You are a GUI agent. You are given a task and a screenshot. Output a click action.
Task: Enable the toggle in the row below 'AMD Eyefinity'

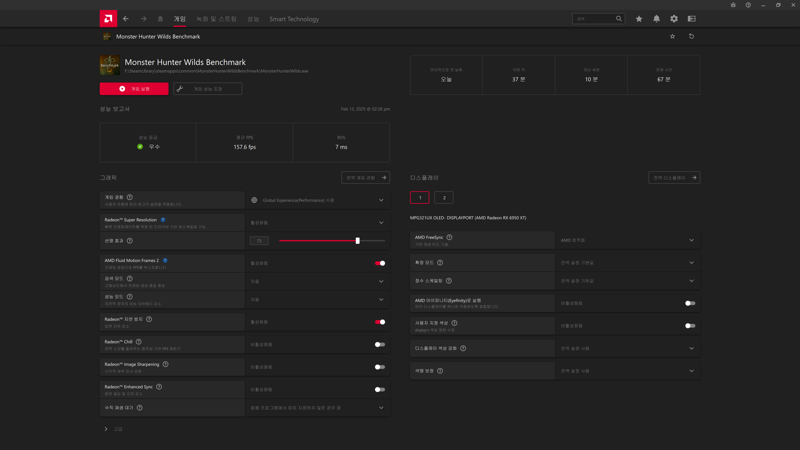click(x=690, y=326)
